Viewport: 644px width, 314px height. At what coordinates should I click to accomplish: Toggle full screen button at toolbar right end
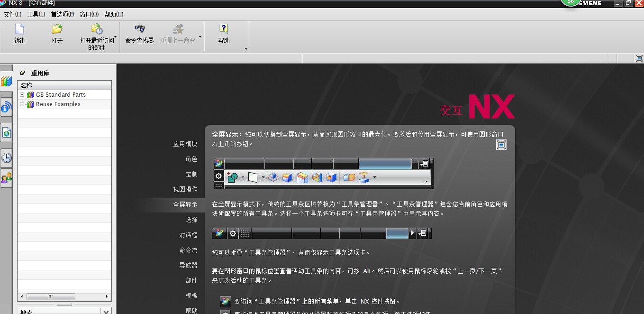click(x=639, y=58)
